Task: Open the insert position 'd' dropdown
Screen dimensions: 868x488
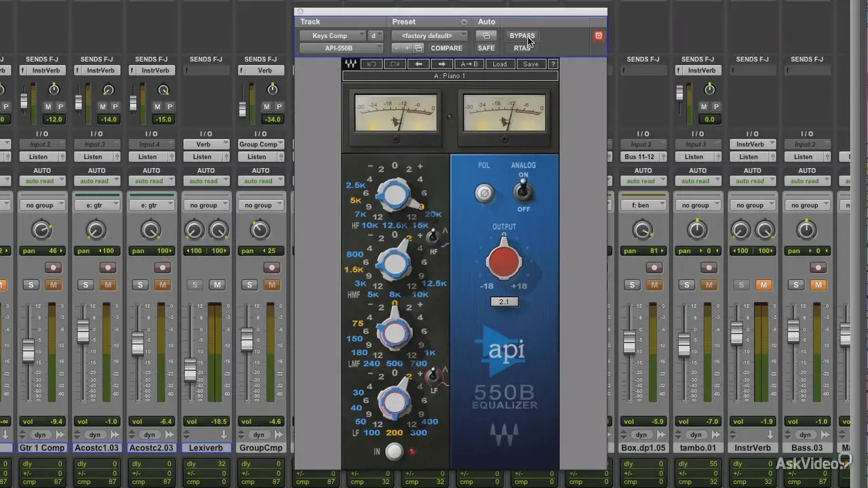Action: 376,36
